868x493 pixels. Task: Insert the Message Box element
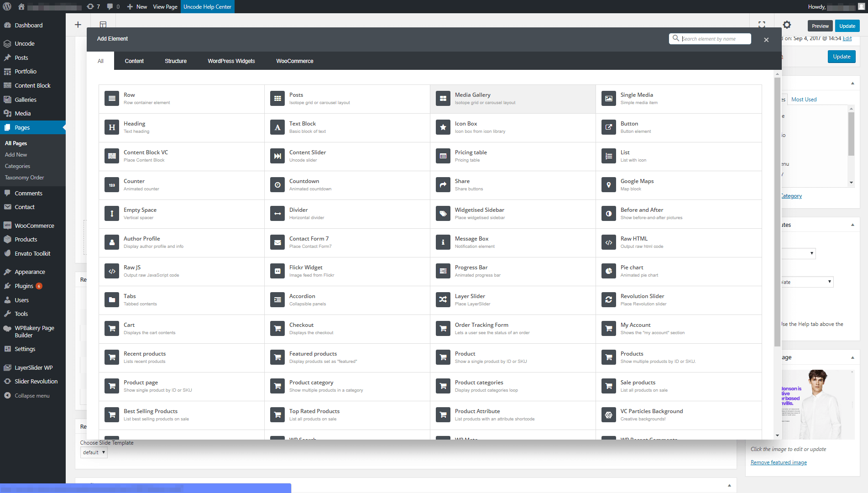[513, 242]
